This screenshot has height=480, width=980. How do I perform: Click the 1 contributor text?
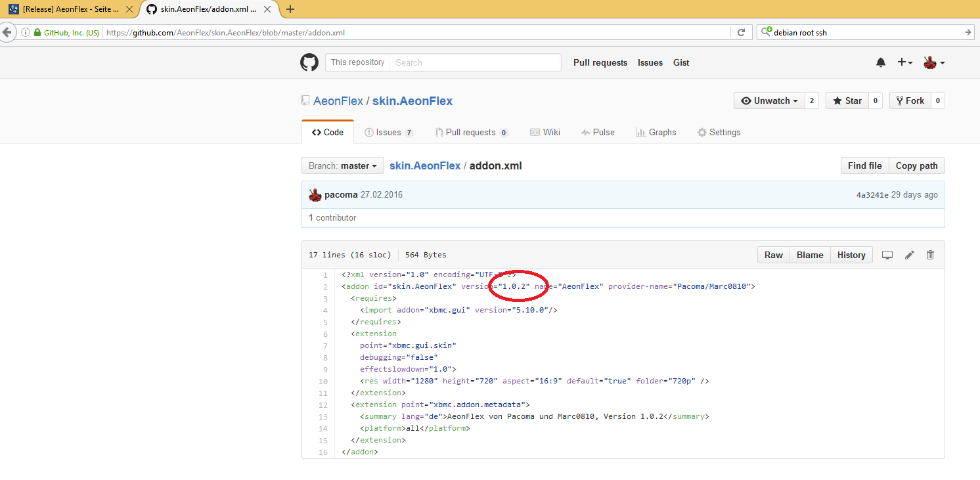click(x=332, y=217)
